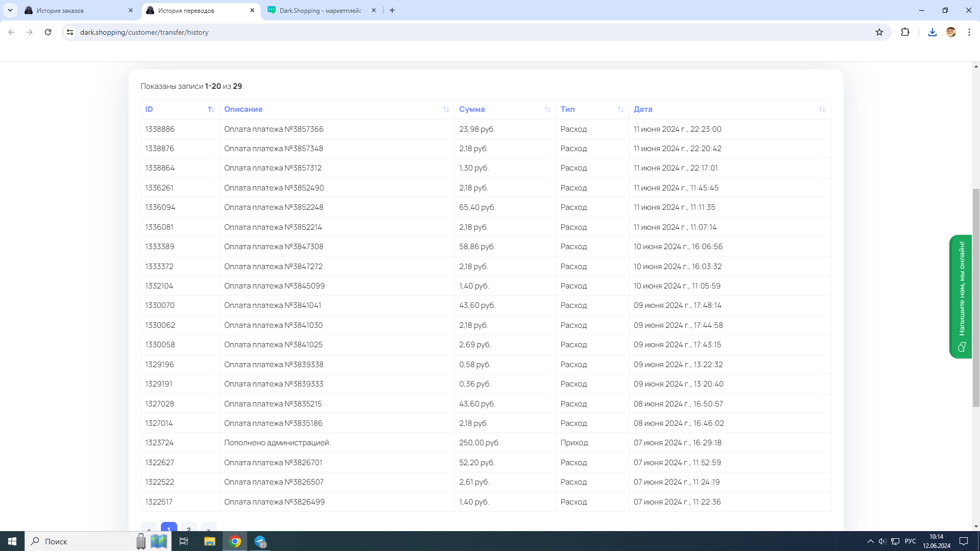Sort records by Дата column
Image resolution: width=980 pixels, height=551 pixels.
822,109
